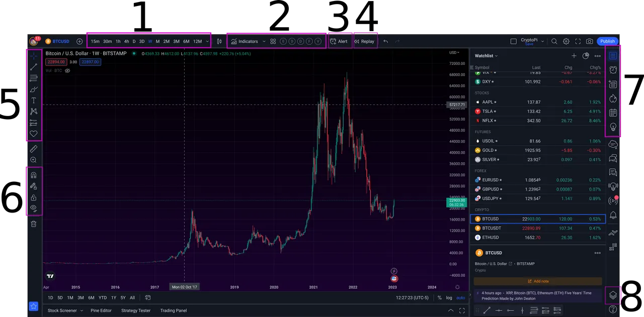
Task: Open the prediction and measurement tools
Action: click(x=34, y=123)
